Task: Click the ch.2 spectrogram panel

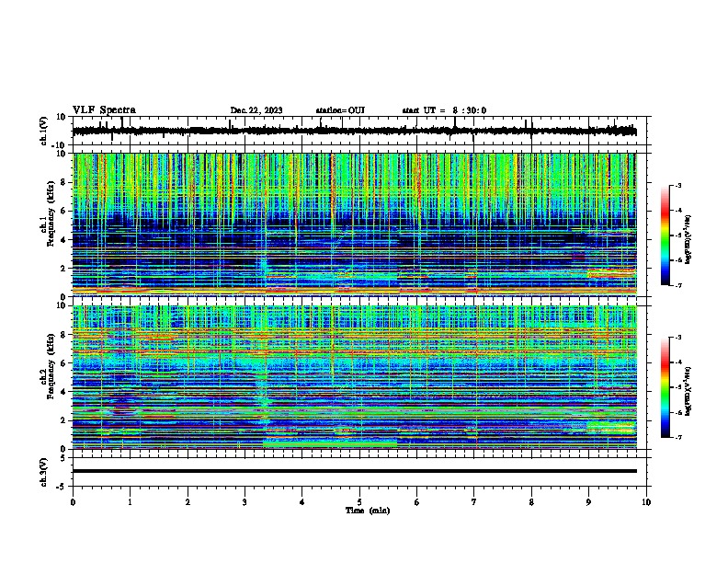Action: 355,377
